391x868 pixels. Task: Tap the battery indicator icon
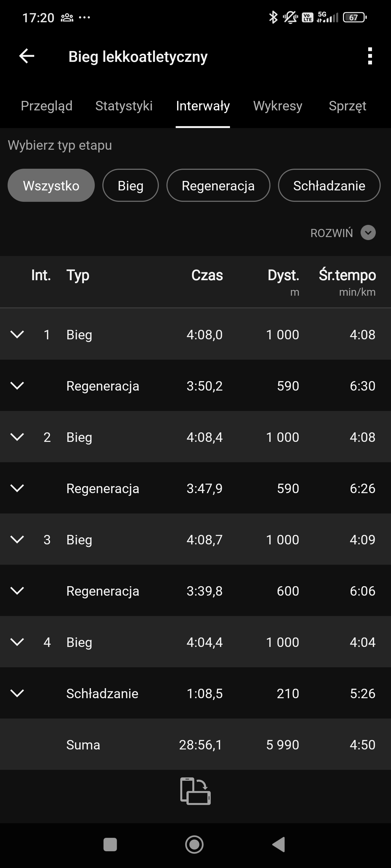pos(354,17)
